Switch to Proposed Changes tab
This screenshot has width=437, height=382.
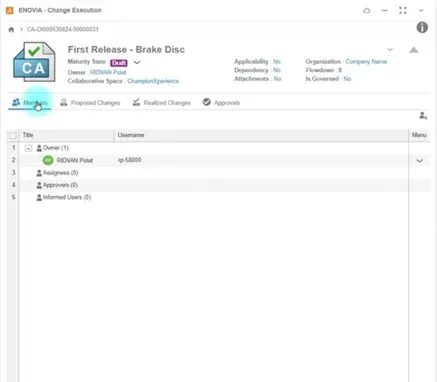(x=90, y=103)
